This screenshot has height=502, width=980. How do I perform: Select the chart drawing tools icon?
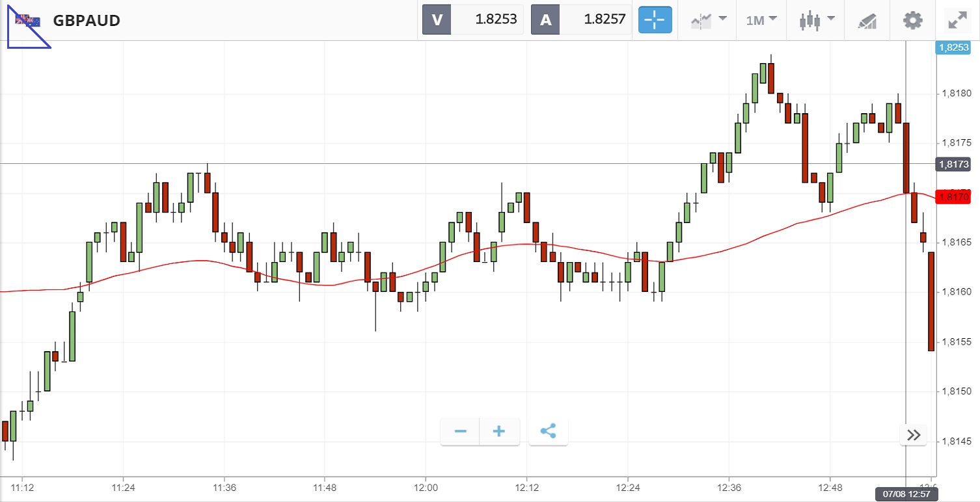[867, 20]
